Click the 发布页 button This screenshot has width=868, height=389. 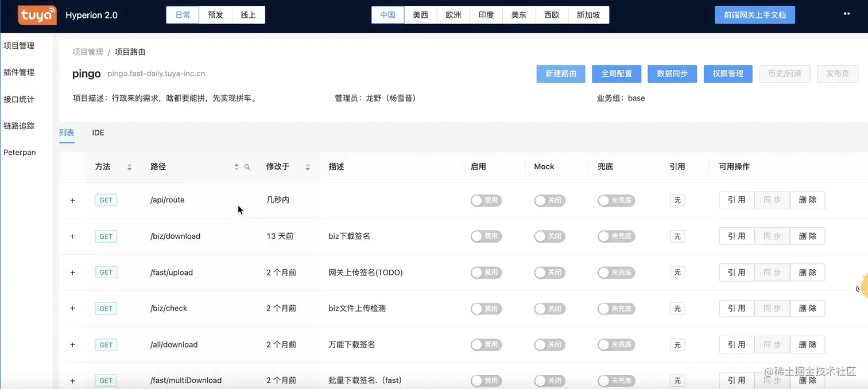coord(838,73)
